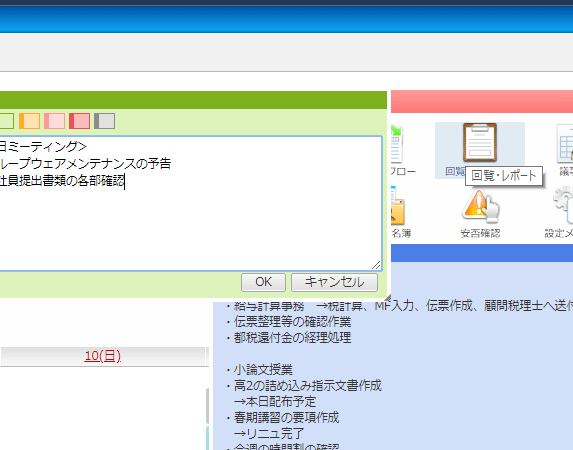
Task: Click the memo text area resize grip
Action: pos(376,265)
